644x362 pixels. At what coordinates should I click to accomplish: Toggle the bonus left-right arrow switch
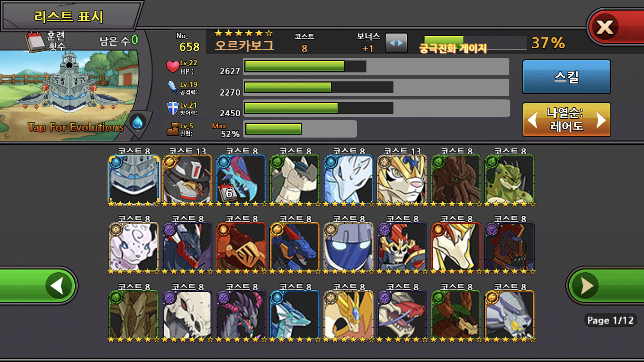click(396, 43)
